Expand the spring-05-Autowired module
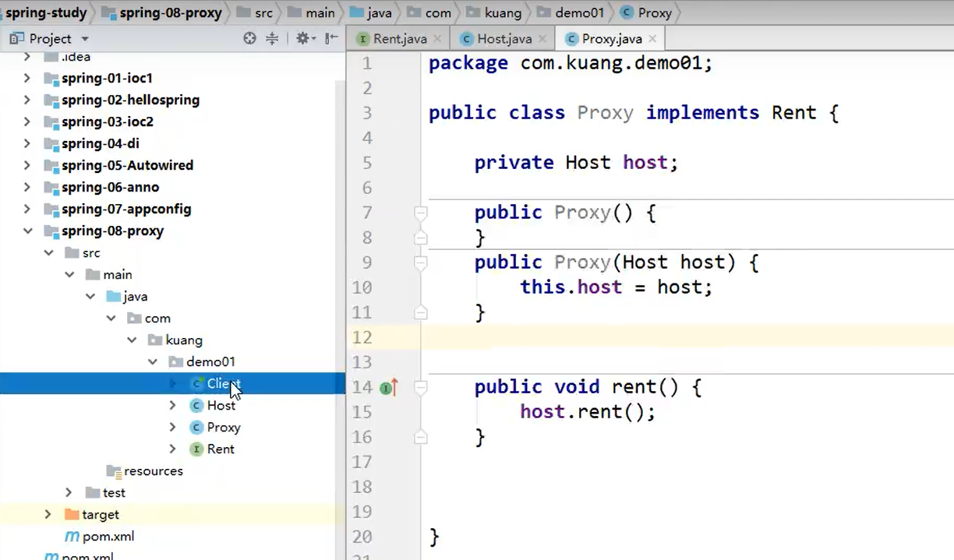Image resolution: width=954 pixels, height=560 pixels. (27, 165)
